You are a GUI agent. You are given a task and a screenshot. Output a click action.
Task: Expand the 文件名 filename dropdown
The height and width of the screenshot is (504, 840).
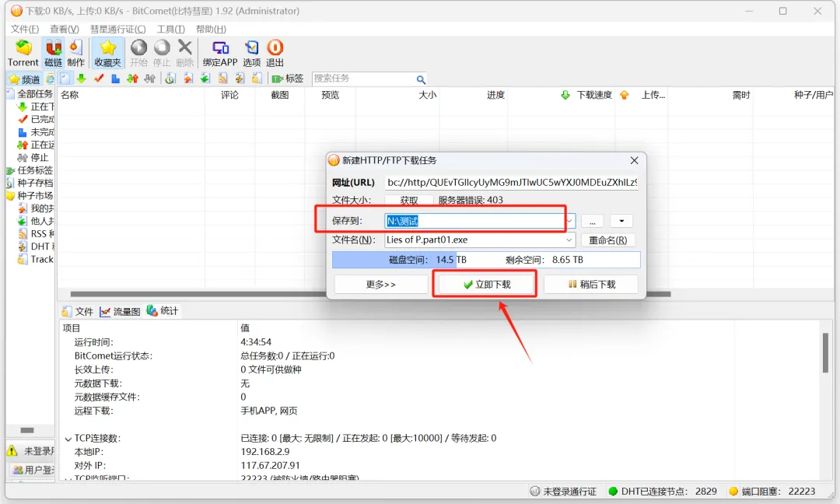[570, 240]
